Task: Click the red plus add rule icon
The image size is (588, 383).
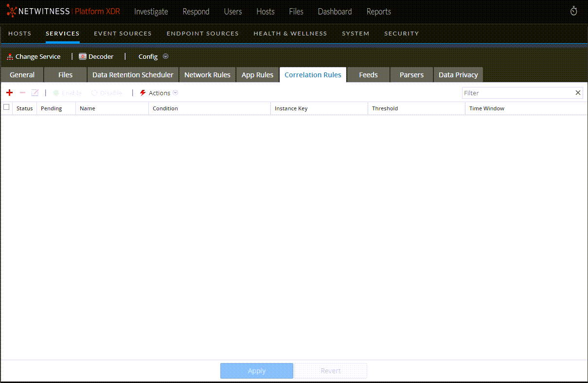Action: click(9, 93)
